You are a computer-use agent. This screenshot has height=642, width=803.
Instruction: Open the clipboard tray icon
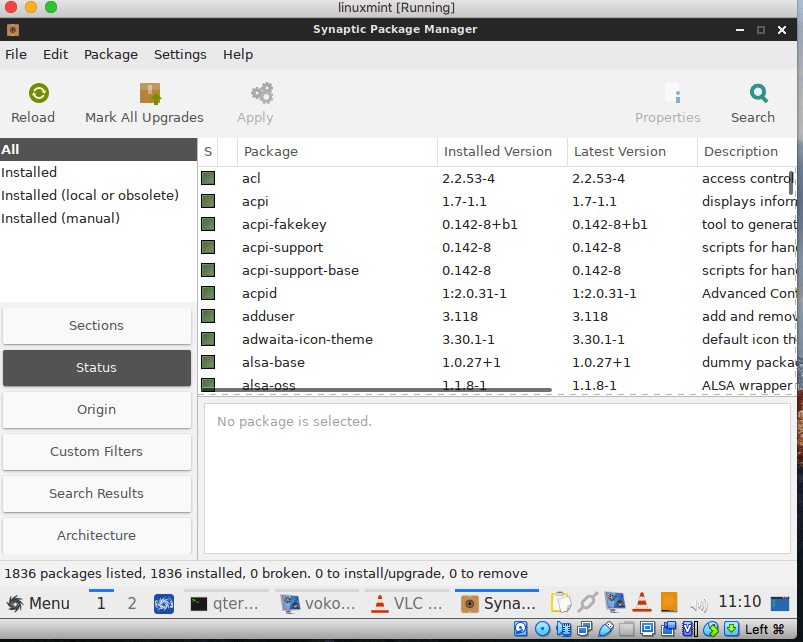click(560, 603)
